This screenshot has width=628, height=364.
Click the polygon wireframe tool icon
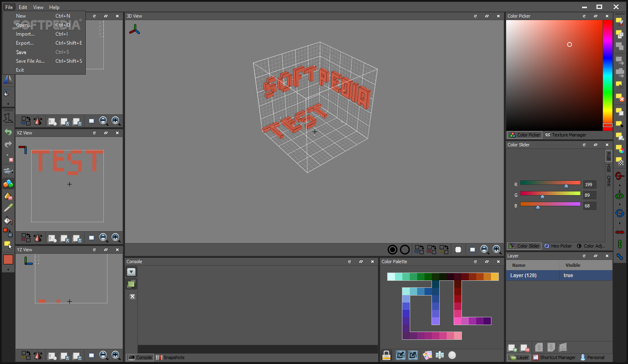click(8, 118)
